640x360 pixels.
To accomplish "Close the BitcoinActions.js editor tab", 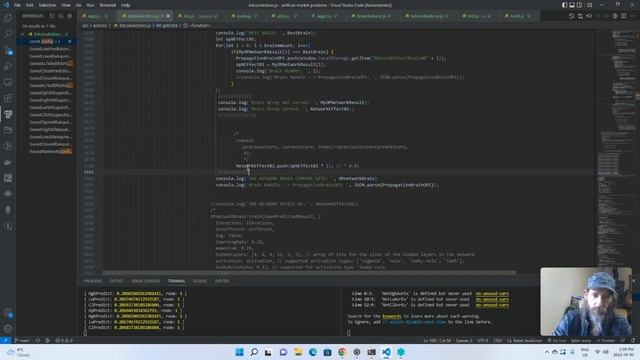I will tap(168, 16).
